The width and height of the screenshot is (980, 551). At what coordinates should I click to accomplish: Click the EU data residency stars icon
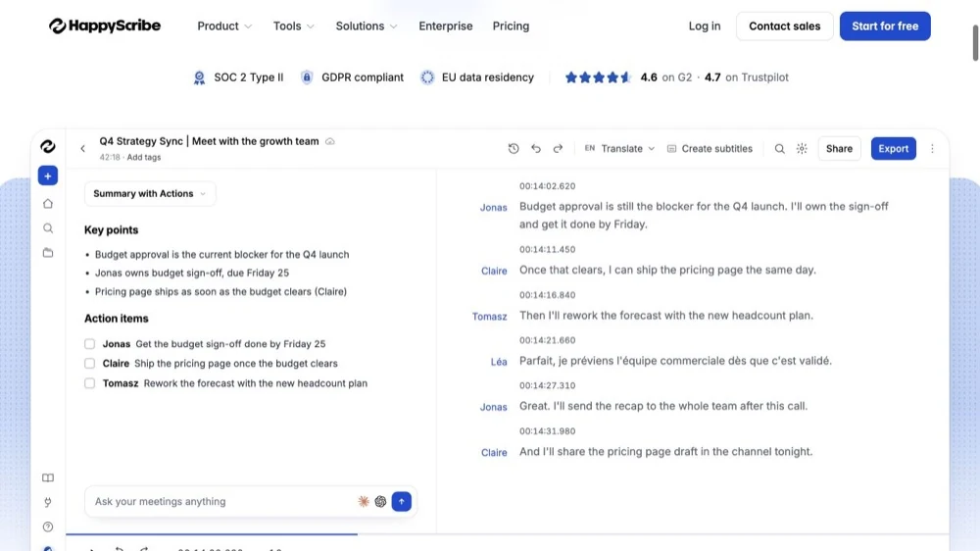pos(427,76)
